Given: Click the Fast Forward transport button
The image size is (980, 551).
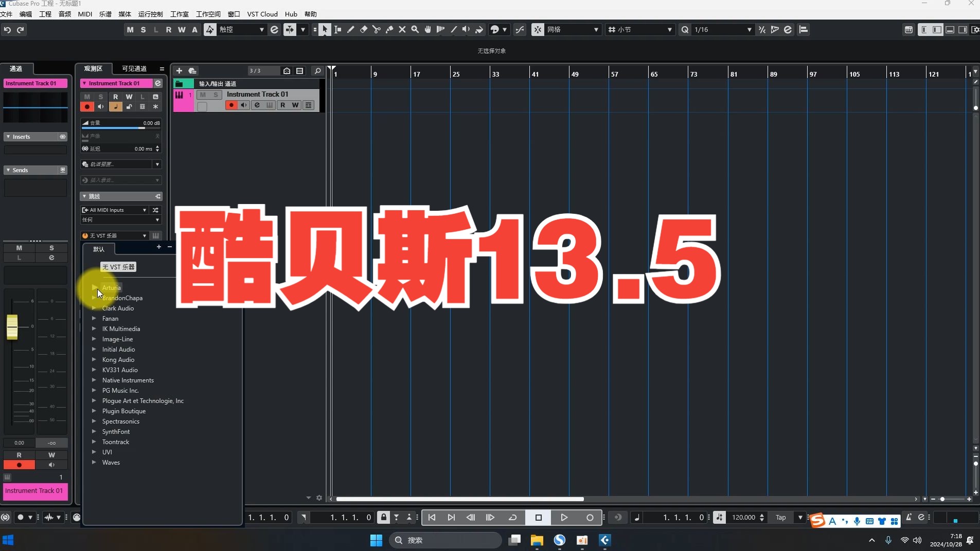Looking at the screenshot, I should click(490, 518).
